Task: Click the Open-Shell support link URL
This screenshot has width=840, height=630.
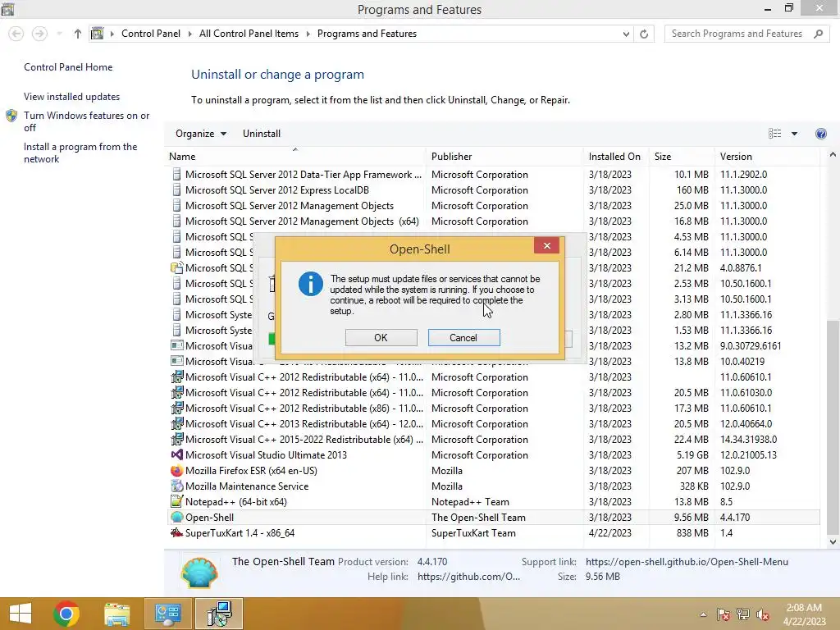Action: click(687, 561)
